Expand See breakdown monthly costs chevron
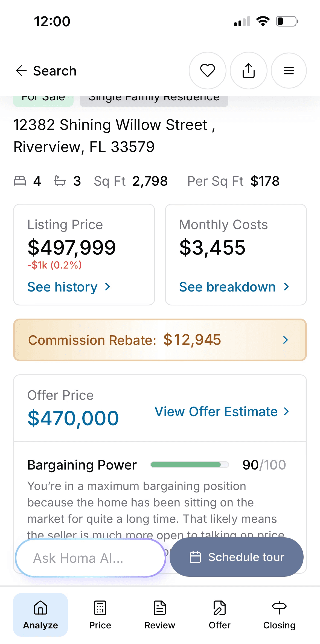Image resolution: width=320 pixels, height=644 pixels. pyautogui.click(x=286, y=287)
